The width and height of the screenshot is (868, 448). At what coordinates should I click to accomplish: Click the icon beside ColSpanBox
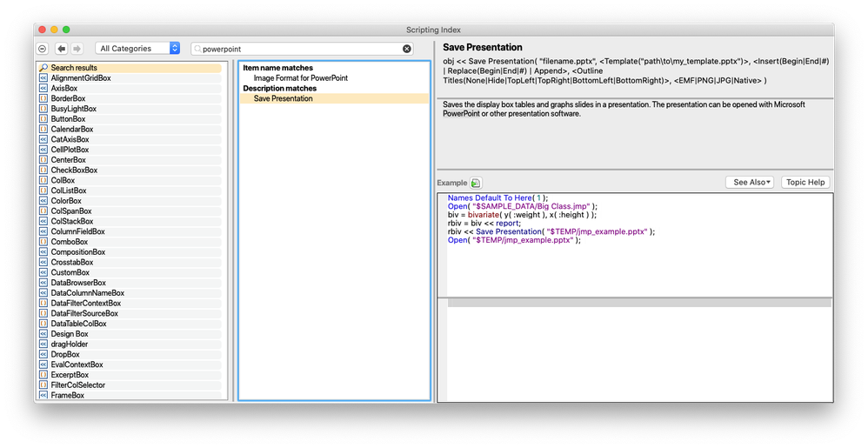pos(43,211)
